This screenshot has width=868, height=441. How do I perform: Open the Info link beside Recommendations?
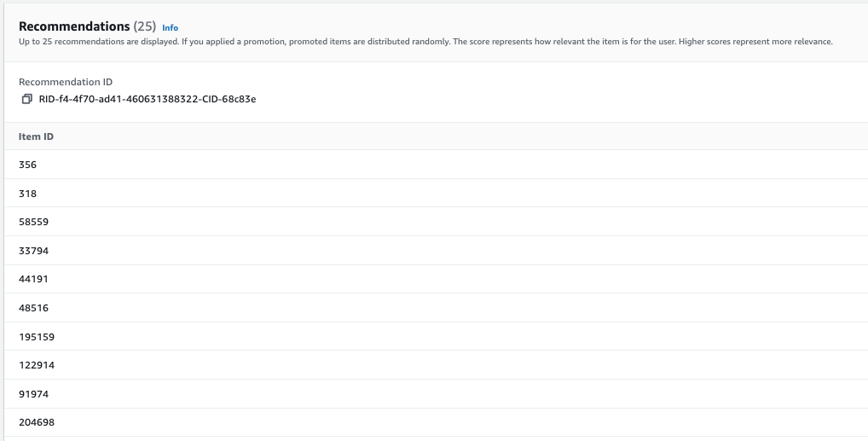170,28
